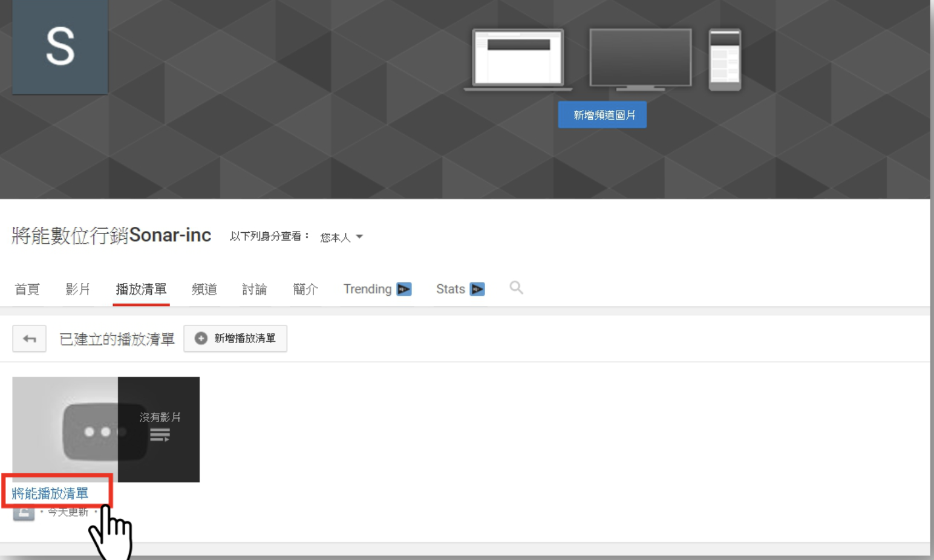
Task: Open the 頻道 tab
Action: pos(204,289)
